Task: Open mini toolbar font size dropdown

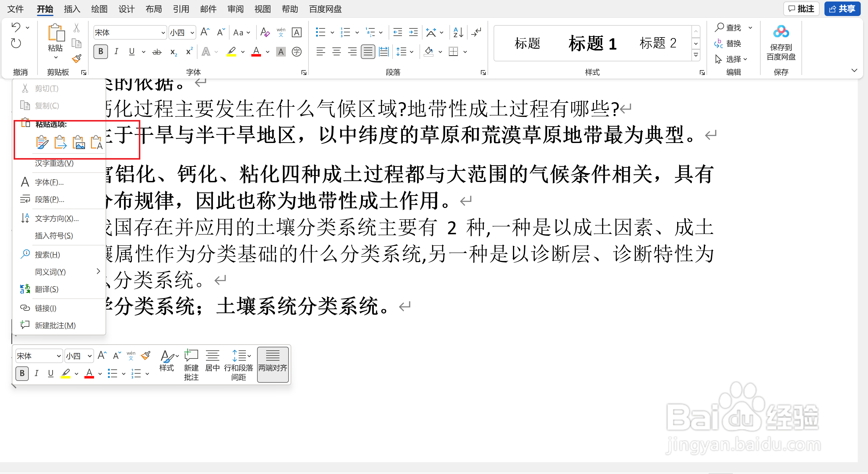Action: coord(90,356)
